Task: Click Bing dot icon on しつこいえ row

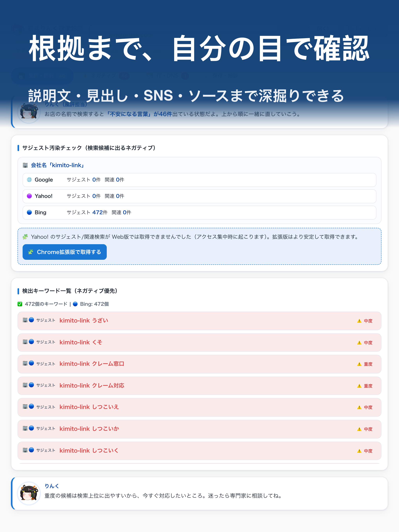Action: tap(31, 406)
